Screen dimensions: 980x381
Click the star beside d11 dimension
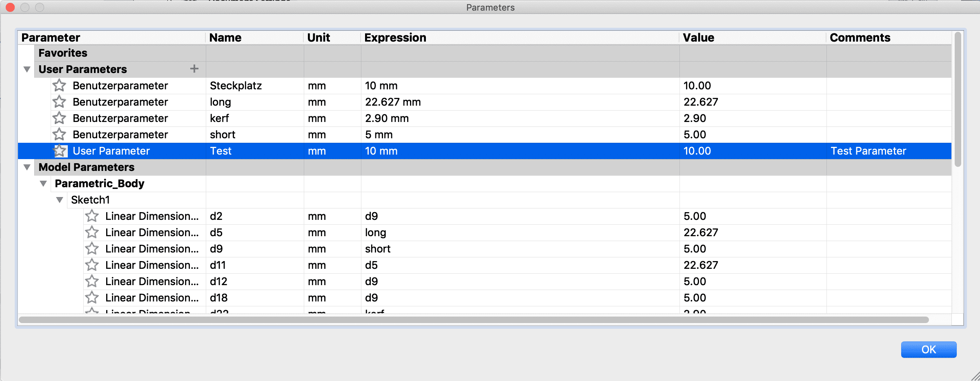coord(92,265)
